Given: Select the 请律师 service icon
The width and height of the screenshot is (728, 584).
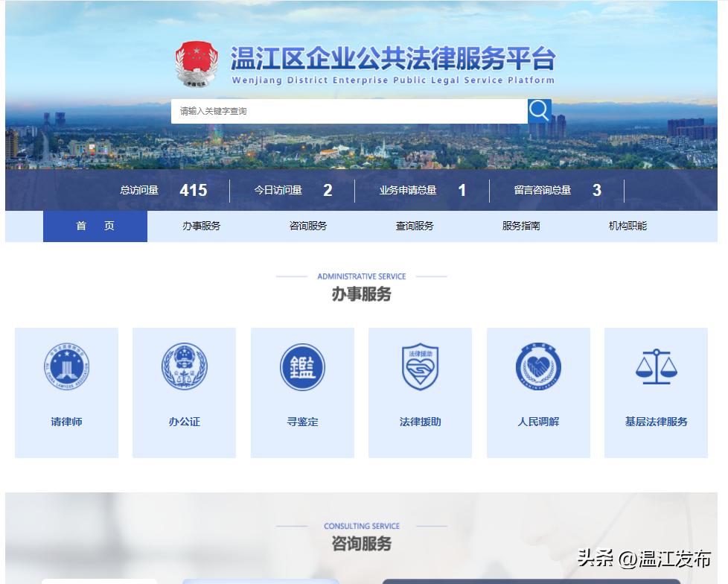Looking at the screenshot, I should point(66,366).
